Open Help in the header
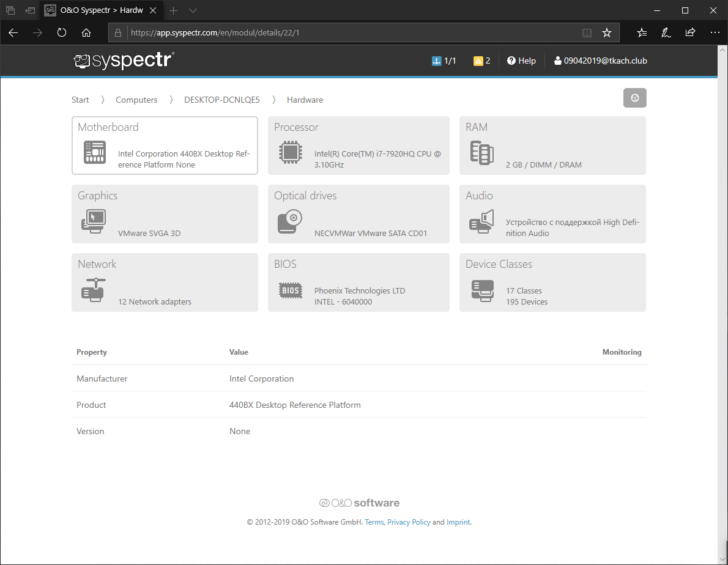The height and width of the screenshot is (565, 728). (521, 61)
